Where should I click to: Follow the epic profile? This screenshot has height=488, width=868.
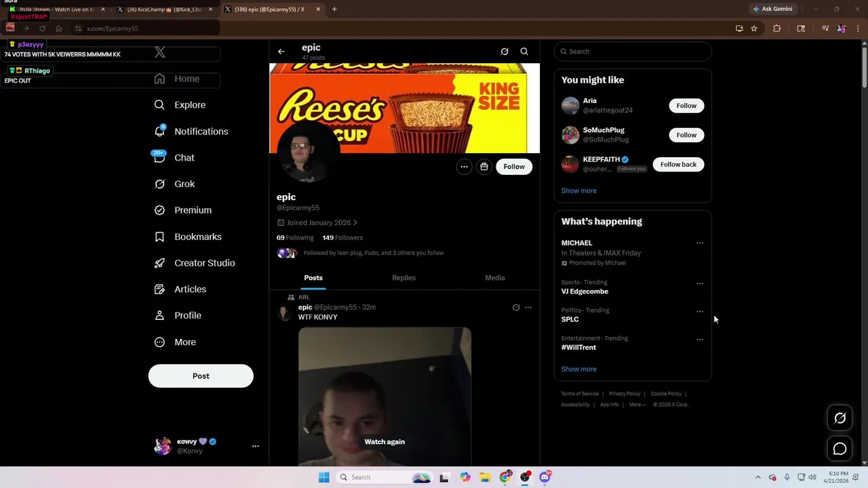pyautogui.click(x=514, y=167)
